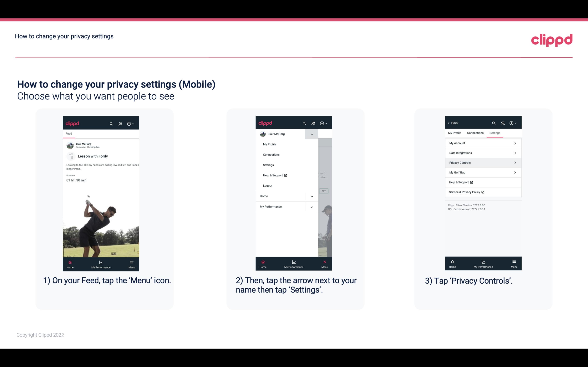Screen dimensions: 588x367
Task: Expand the My Performance dropdown in menu
Action: pyautogui.click(x=311, y=207)
